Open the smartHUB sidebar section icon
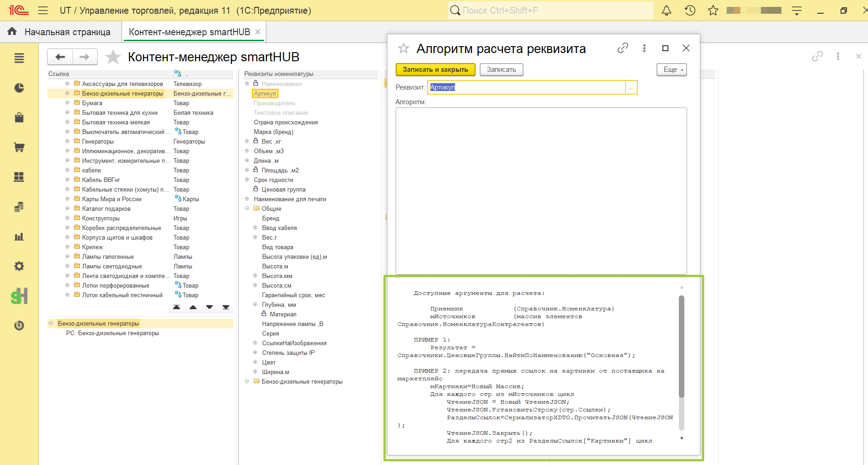The height and width of the screenshot is (465, 868). 19,296
